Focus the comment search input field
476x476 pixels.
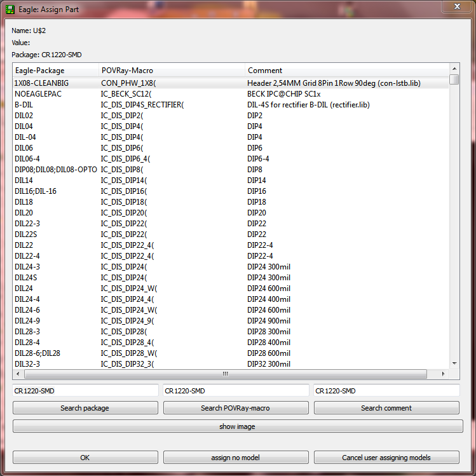(x=386, y=391)
